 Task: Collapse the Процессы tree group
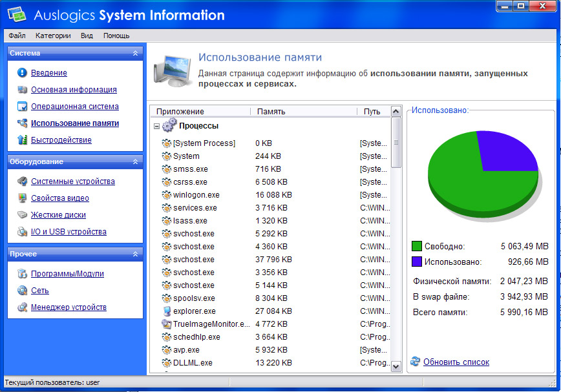pyautogui.click(x=156, y=126)
